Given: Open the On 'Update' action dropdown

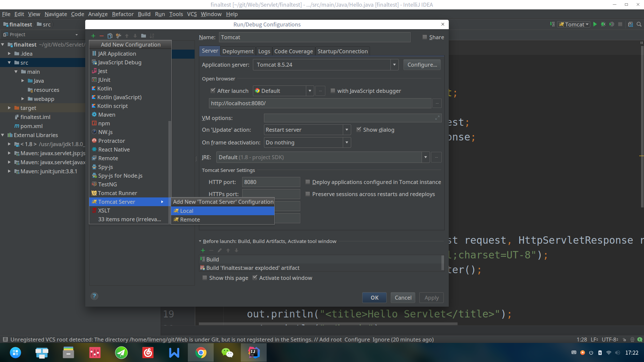Looking at the screenshot, I should click(346, 130).
